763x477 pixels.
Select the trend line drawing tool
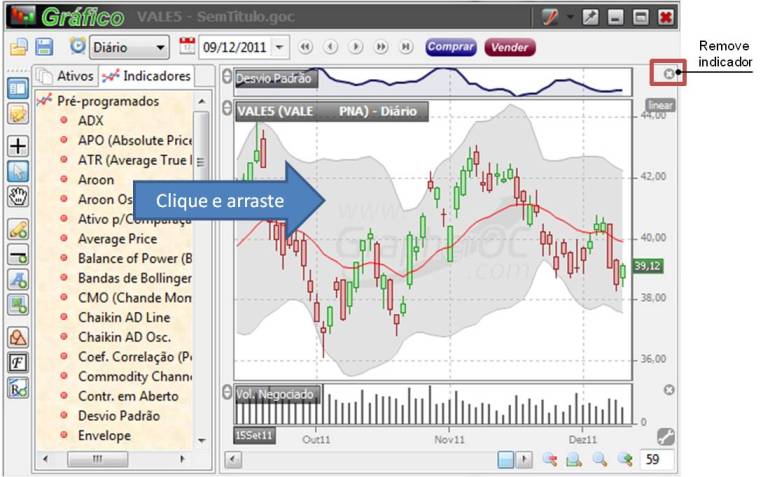point(18,229)
